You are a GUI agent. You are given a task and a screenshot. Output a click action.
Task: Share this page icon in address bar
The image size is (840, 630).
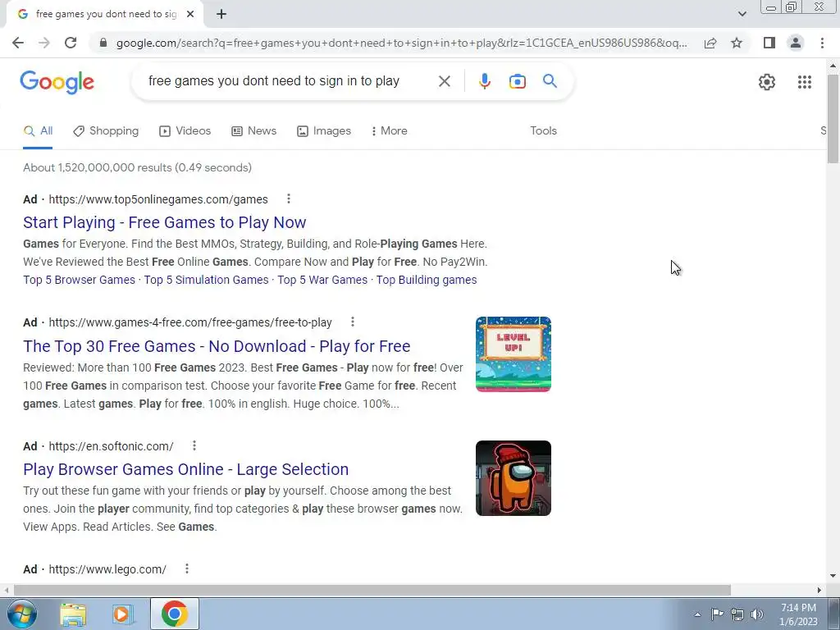(710, 43)
